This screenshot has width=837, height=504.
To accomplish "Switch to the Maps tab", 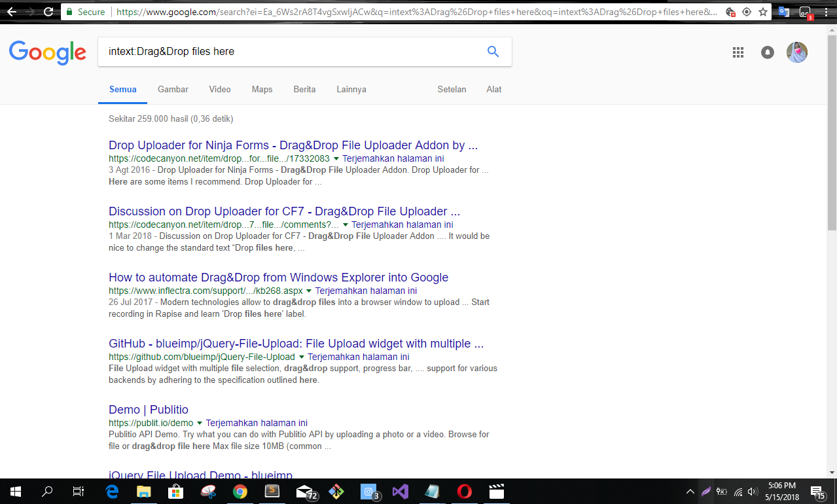I will [x=262, y=90].
